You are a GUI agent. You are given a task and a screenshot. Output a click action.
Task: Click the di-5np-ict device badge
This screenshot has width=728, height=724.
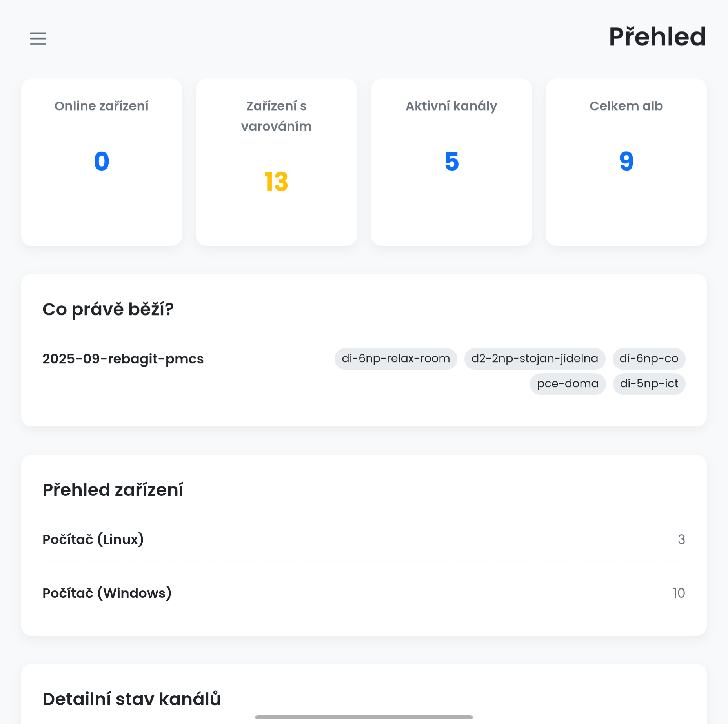click(x=649, y=384)
